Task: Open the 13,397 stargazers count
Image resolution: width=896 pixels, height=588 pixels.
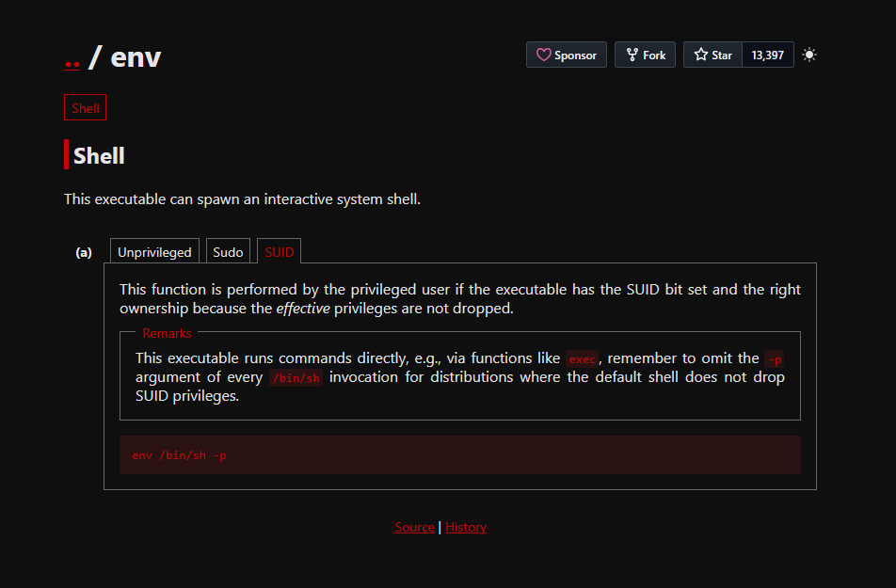Action: 767,55
